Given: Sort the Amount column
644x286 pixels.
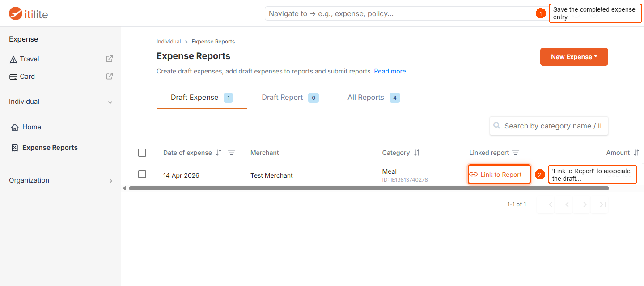Looking at the screenshot, I should tap(636, 153).
